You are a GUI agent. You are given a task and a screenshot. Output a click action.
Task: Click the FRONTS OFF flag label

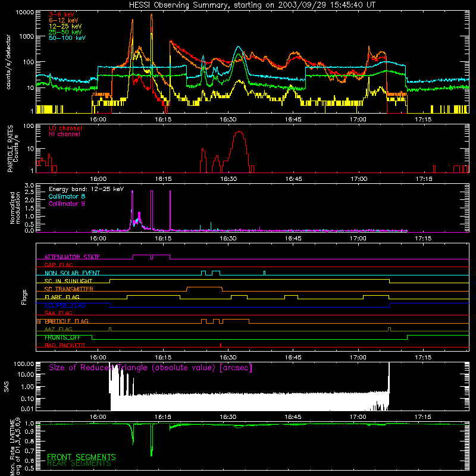[x=62, y=337]
